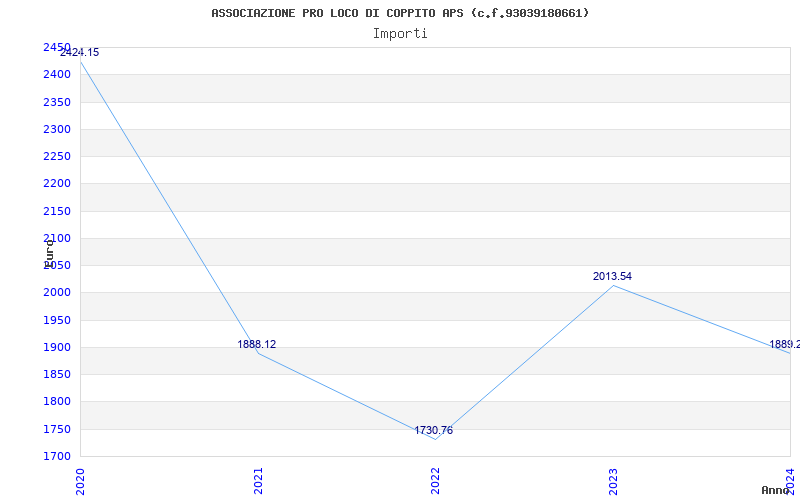Click the 2020 x-axis label
The width and height of the screenshot is (800, 500).
pyautogui.click(x=80, y=481)
